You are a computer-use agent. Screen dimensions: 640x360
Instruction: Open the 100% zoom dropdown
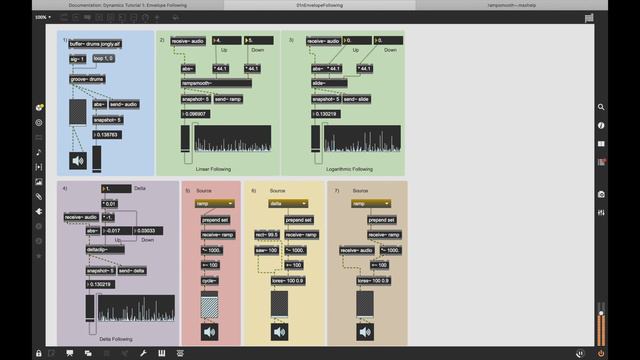[43, 18]
